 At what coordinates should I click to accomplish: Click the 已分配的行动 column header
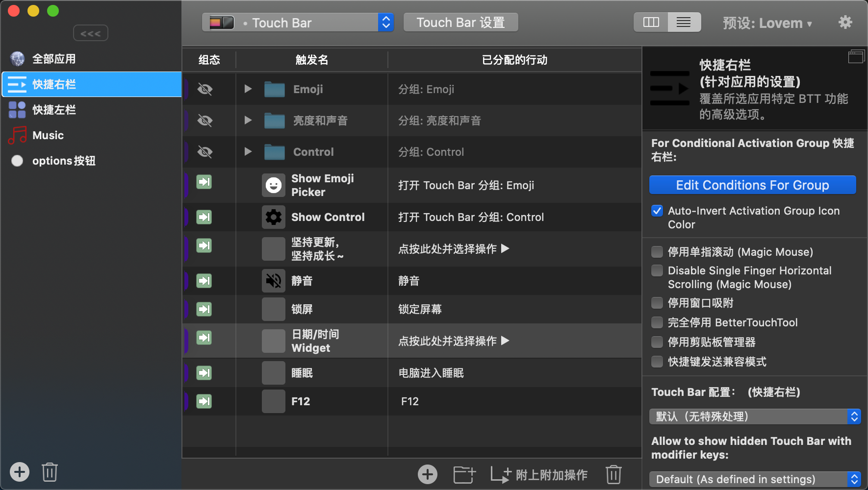pos(515,60)
